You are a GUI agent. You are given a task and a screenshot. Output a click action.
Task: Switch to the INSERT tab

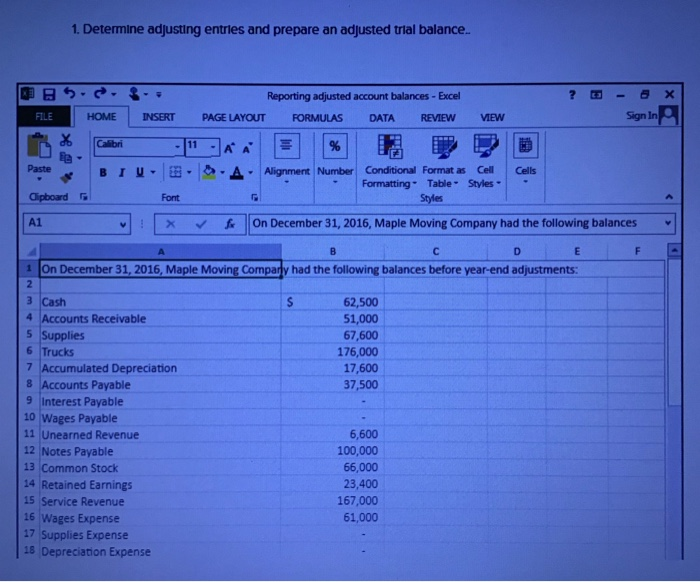(158, 117)
